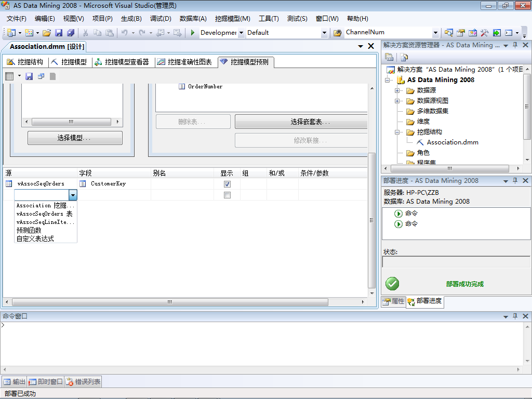This screenshot has height=399, width=532.
Task: Click inside the command window input
Action: tap(262, 343)
